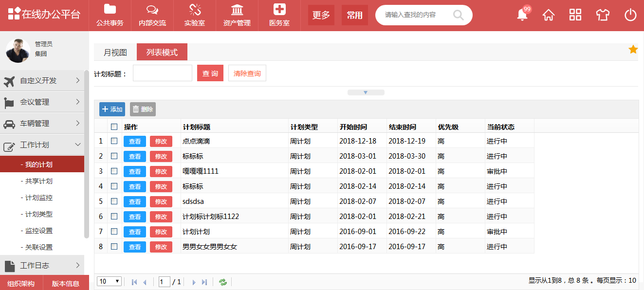Open the page size dropdown showing 10

tap(110, 281)
